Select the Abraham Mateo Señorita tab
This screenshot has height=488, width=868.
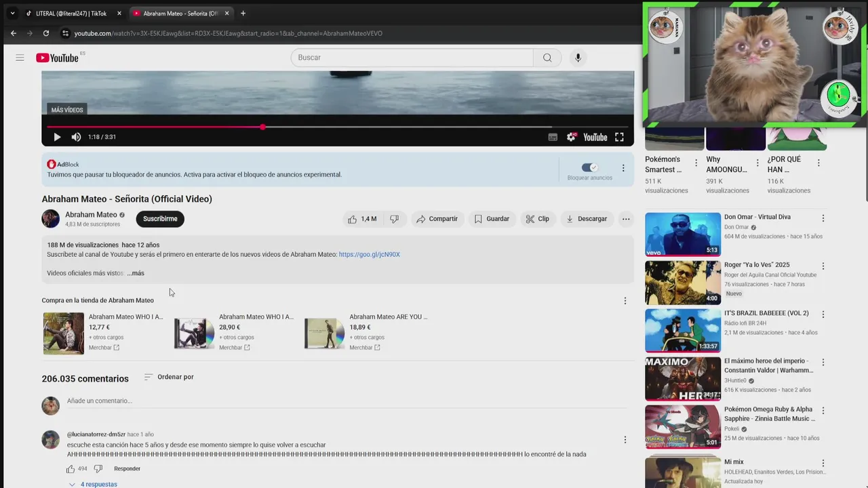click(x=180, y=14)
